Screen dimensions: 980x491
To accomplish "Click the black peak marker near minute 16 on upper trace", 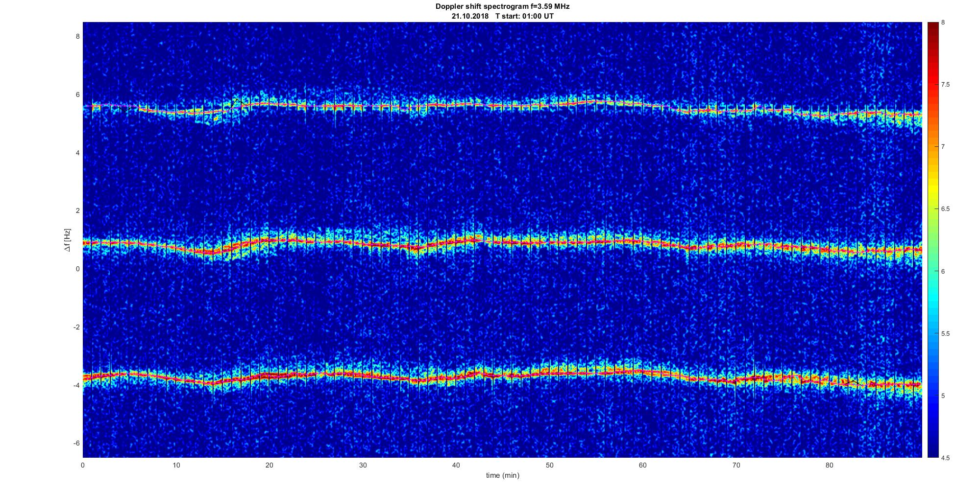I will click(237, 100).
